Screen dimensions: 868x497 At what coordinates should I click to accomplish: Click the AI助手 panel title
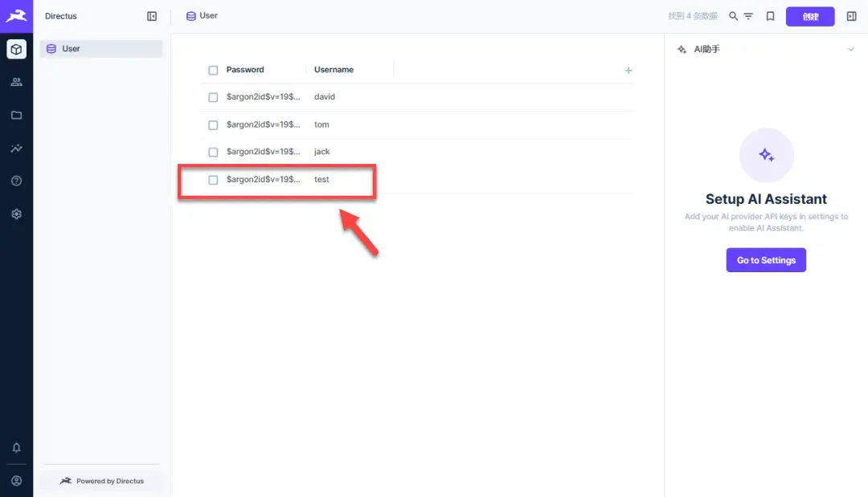[x=707, y=49]
